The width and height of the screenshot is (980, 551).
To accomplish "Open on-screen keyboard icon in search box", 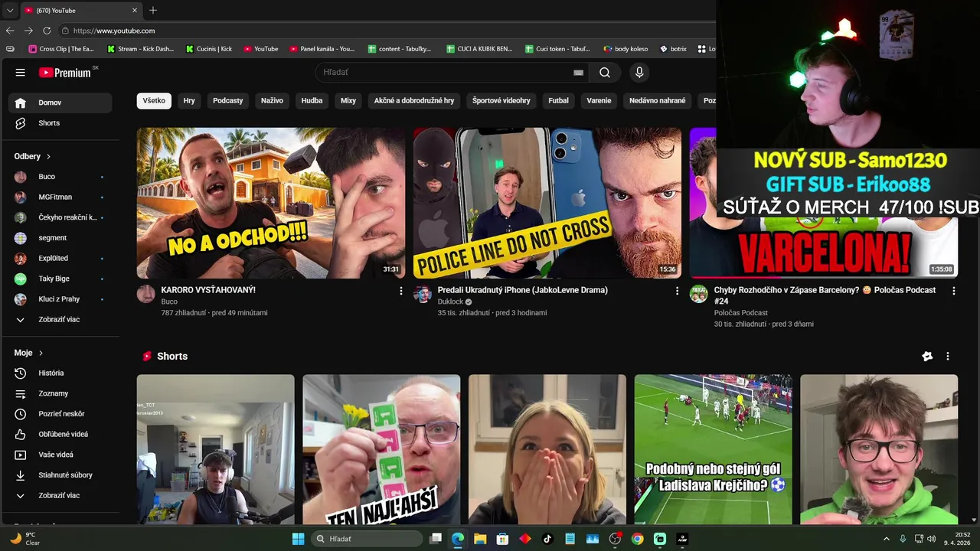I will tap(579, 73).
